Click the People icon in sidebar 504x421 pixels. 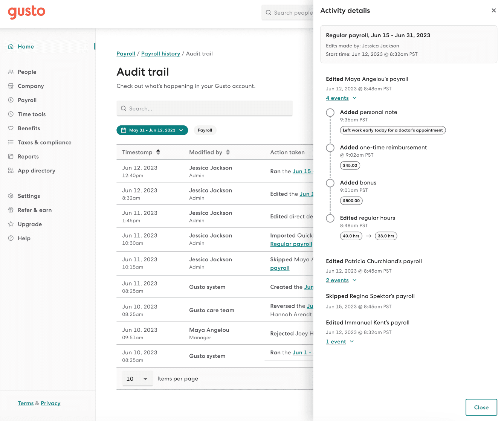(x=11, y=72)
